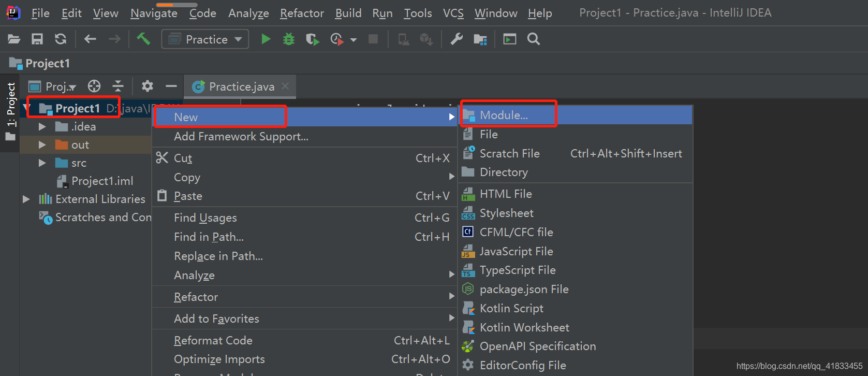Hide the Project panel with minus icon

[171, 86]
